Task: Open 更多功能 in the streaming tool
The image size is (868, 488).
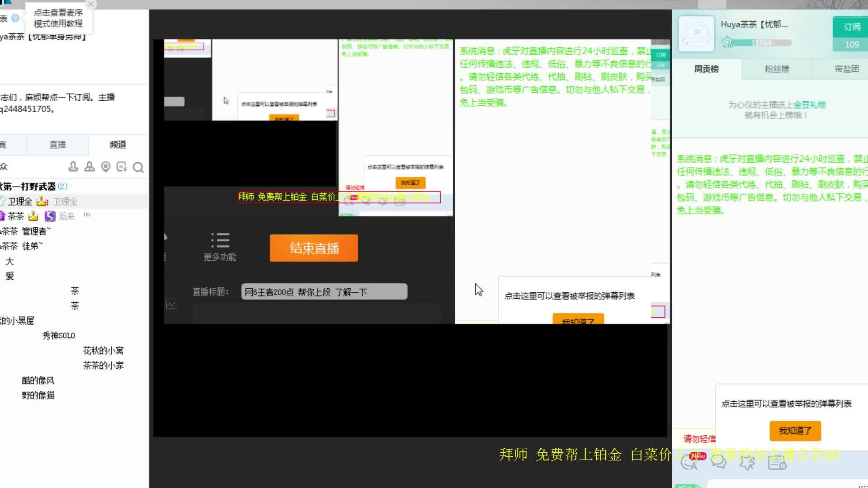Action: (221, 246)
